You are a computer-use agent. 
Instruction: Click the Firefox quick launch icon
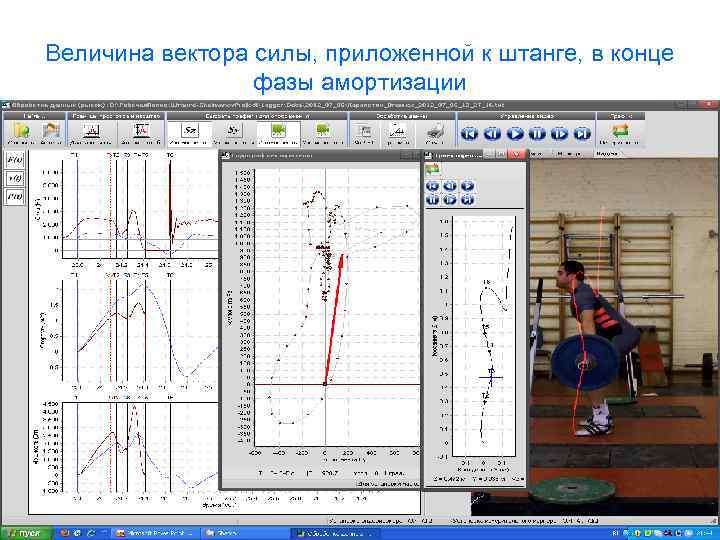[65, 533]
